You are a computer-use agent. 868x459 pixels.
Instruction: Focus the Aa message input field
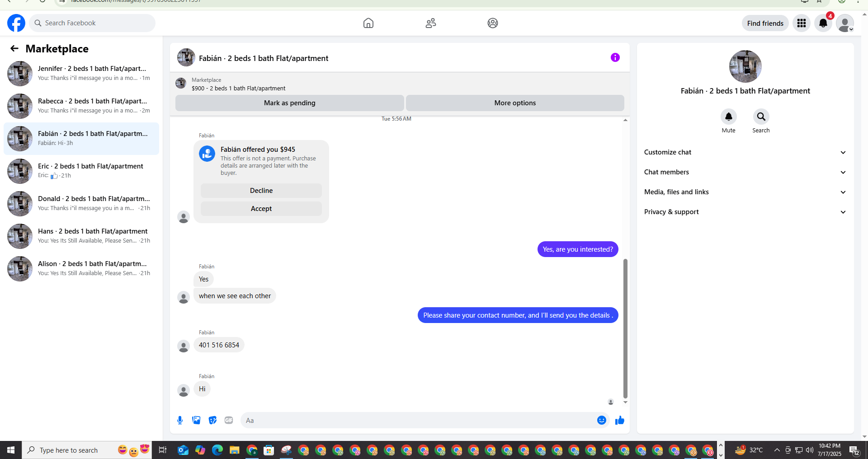(x=418, y=420)
